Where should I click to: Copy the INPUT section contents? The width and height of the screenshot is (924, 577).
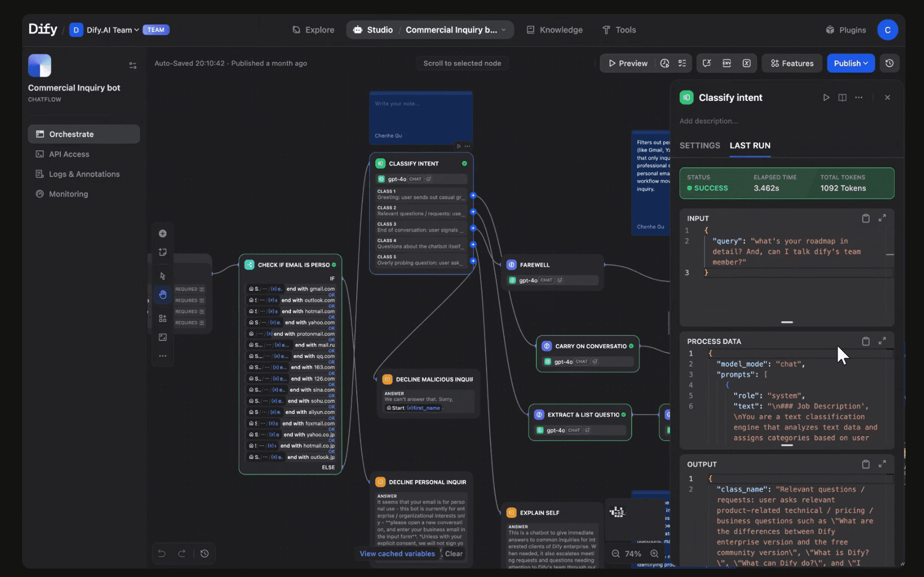(866, 218)
